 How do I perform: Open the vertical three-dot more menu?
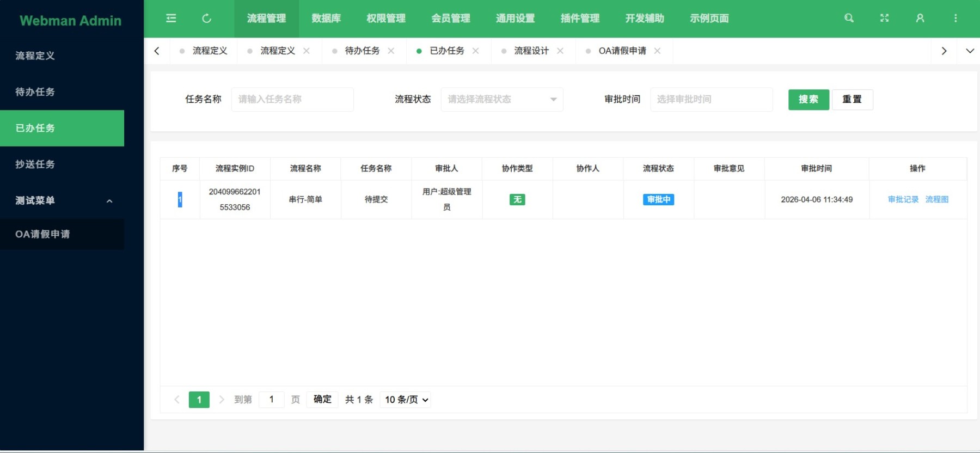tap(955, 19)
